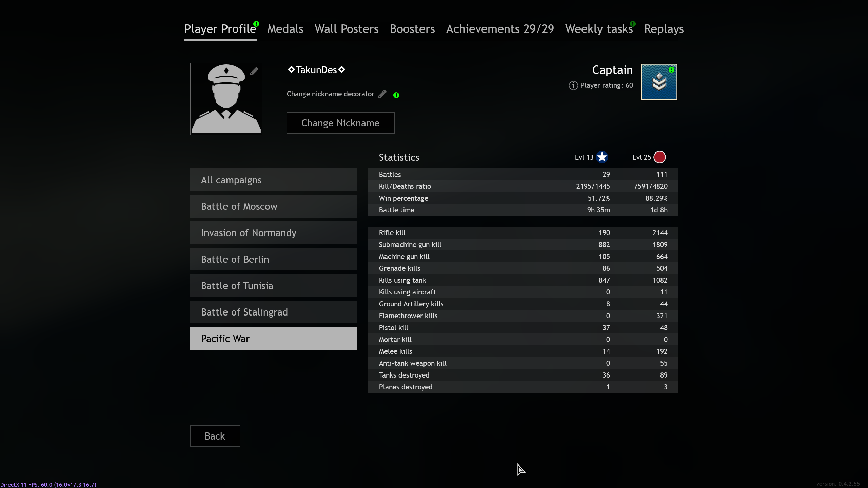The height and width of the screenshot is (488, 868).
Task: Click the Japan red circle faction icon
Action: (659, 157)
